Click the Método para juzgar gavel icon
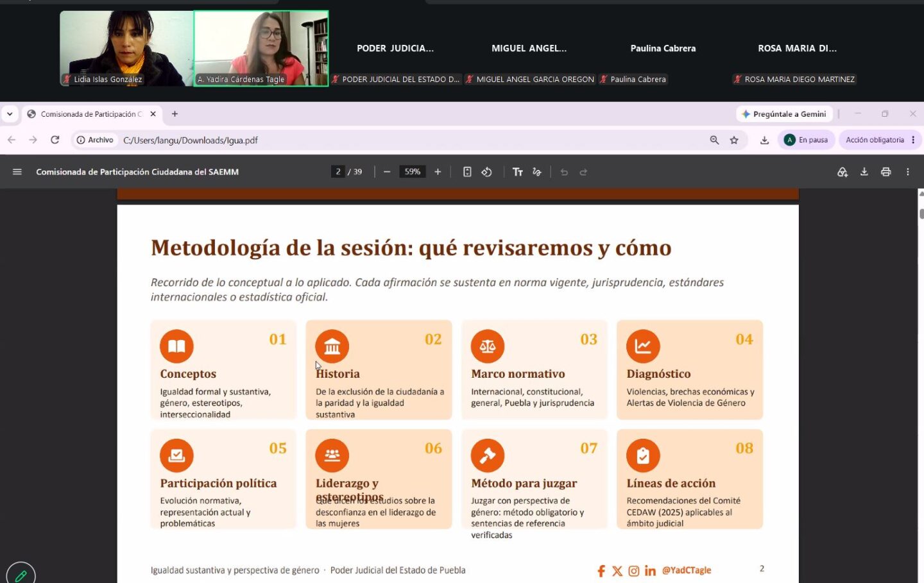 [488, 455]
